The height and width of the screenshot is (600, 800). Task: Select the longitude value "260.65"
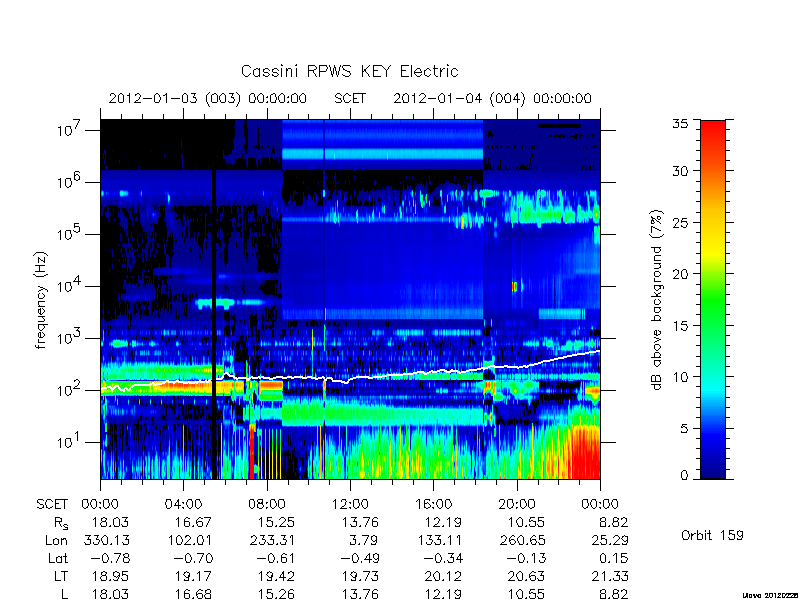pos(522,540)
